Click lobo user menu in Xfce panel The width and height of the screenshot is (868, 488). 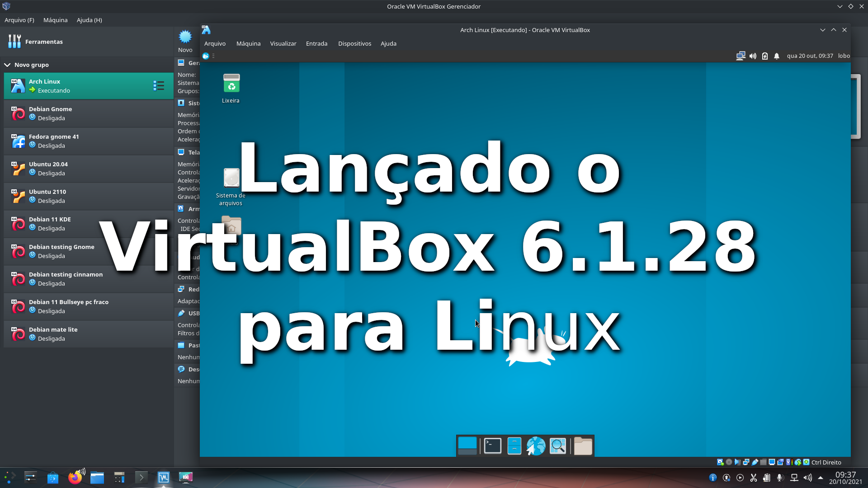click(x=844, y=56)
